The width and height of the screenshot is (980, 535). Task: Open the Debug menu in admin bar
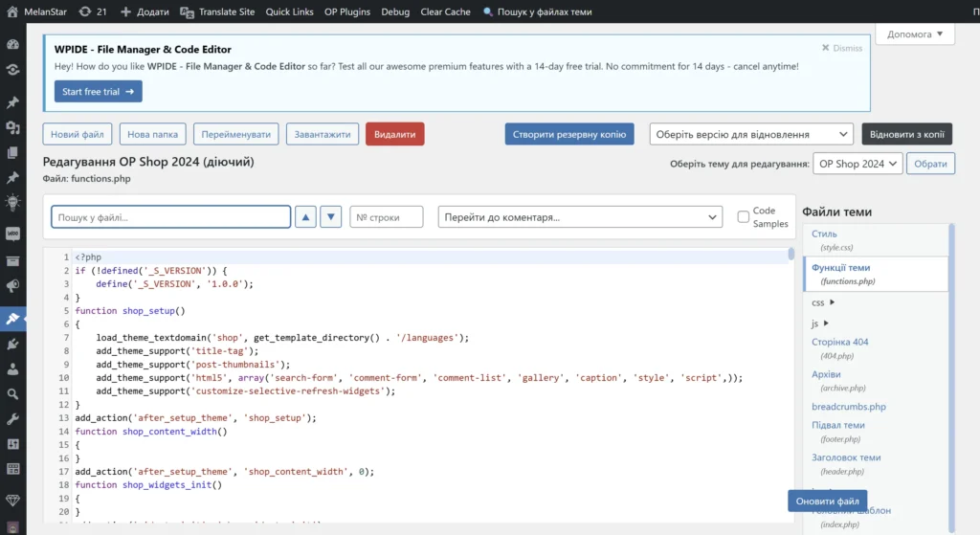[x=395, y=11]
